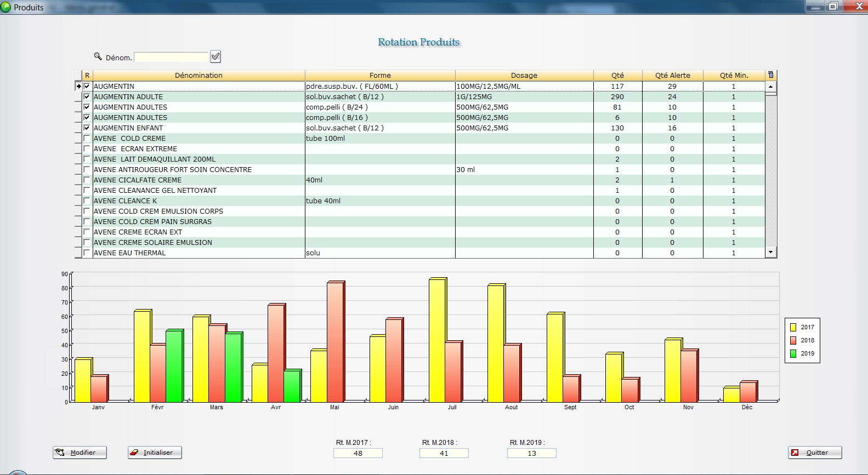Click the magnifier search icon beside Dénom.
The height and width of the screenshot is (475, 868).
point(98,56)
